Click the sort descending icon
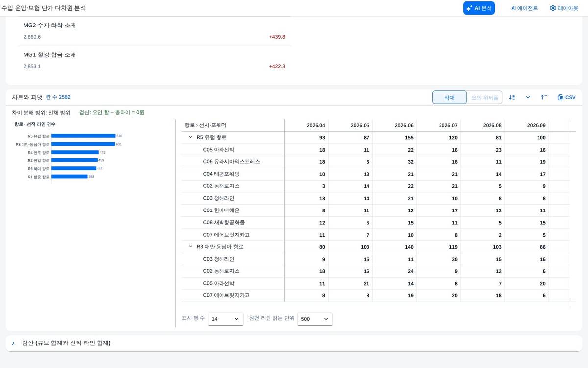The image size is (588, 368). pyautogui.click(x=512, y=97)
